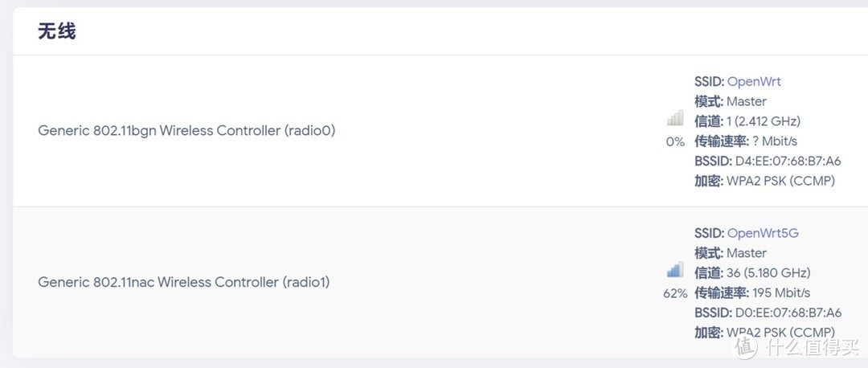
Task: Click the 62% signal percentage text
Action: point(675,293)
